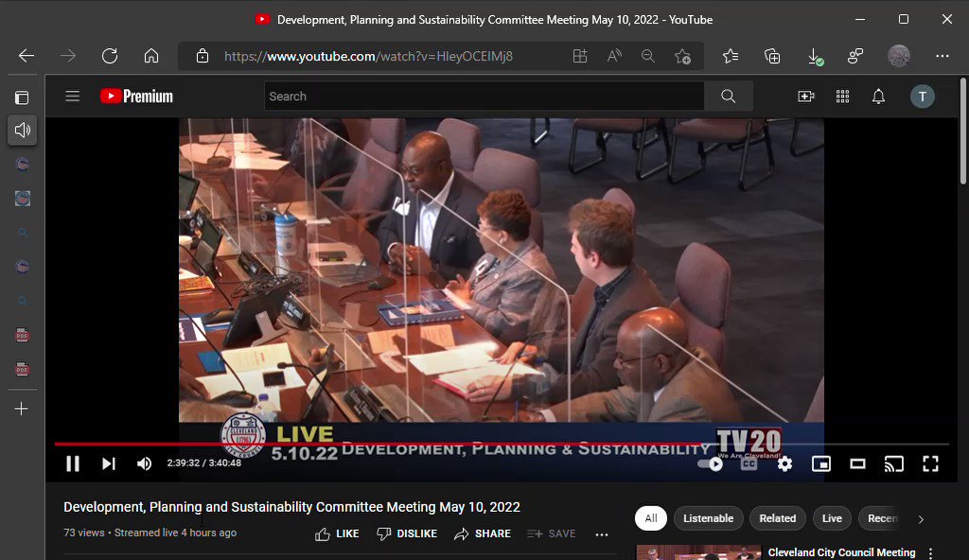
Task: Select the tab playing audio in sidebar
Action: (x=23, y=130)
